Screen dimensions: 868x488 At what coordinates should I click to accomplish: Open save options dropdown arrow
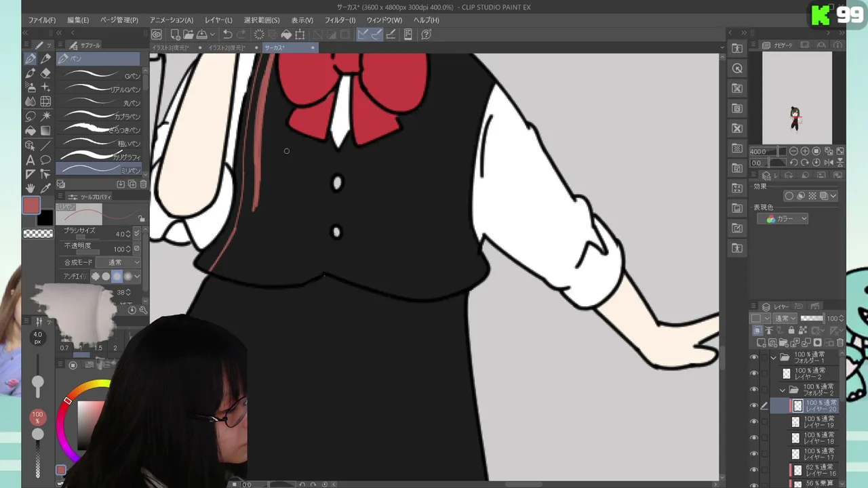click(212, 35)
